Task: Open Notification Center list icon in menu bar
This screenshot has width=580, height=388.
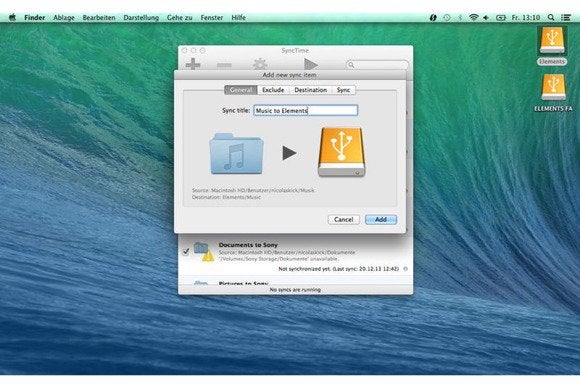Action: [x=566, y=17]
